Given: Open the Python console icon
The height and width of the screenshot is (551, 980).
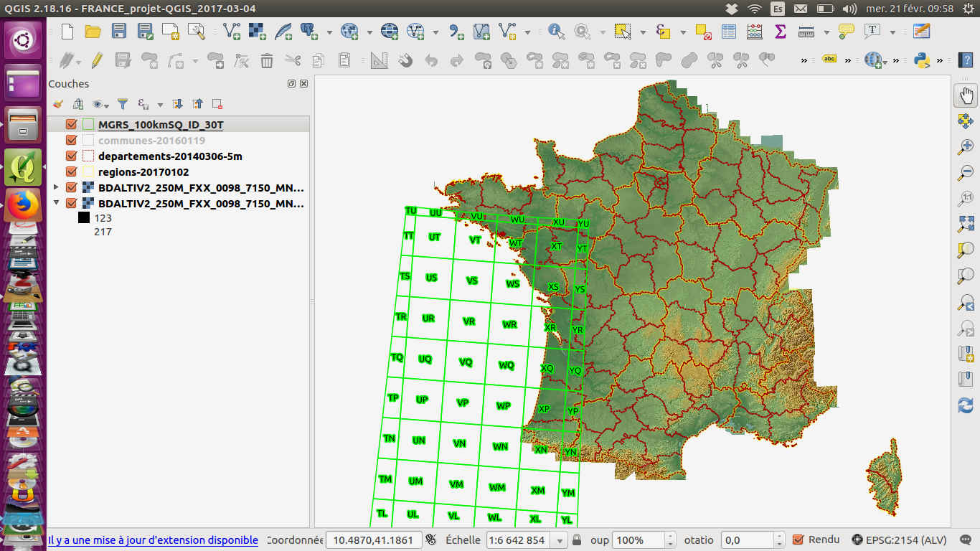Looking at the screenshot, I should click(923, 60).
